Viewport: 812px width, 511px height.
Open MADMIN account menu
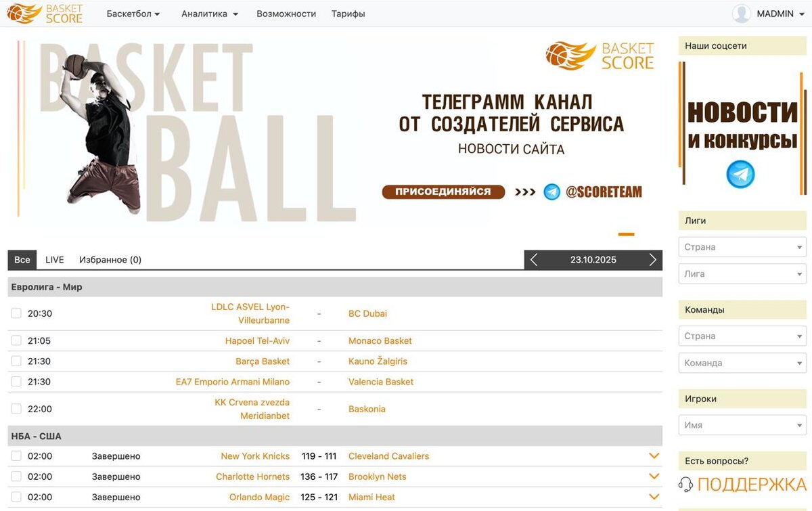pos(781,14)
